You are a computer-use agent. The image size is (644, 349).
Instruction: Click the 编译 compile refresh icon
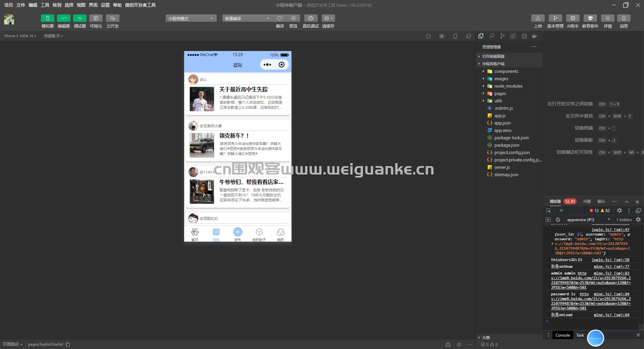[280, 18]
